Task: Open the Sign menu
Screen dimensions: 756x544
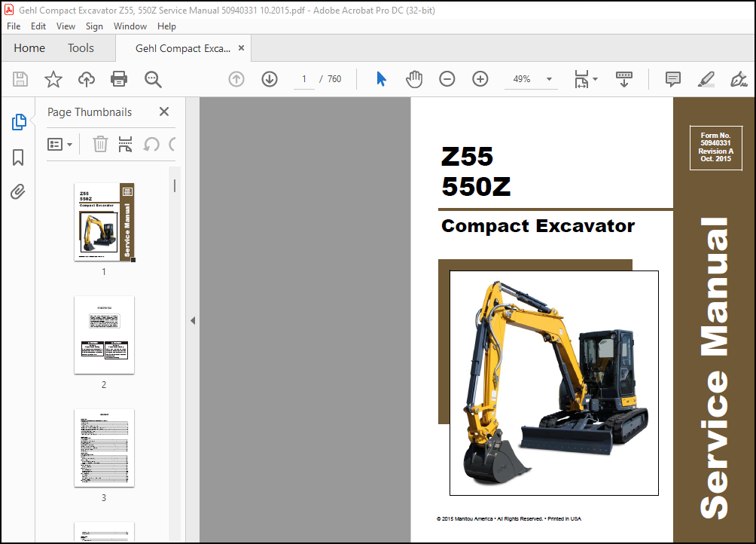Action: 94,26
